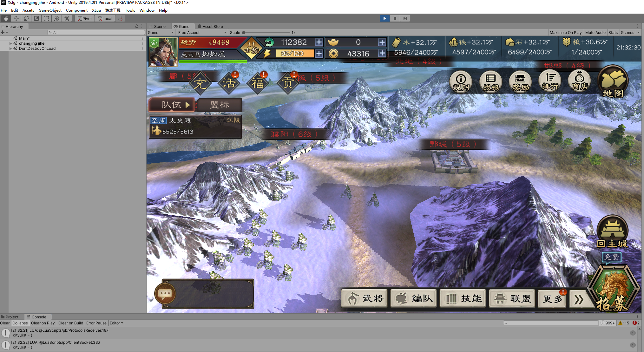Adjust the Game view Scale slider
The height and width of the screenshot is (352, 644).
coord(266,32)
